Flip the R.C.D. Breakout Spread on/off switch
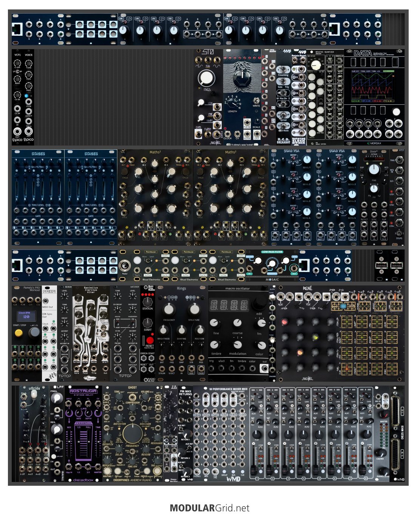Viewport: 420px width, 516px height. pos(283,115)
